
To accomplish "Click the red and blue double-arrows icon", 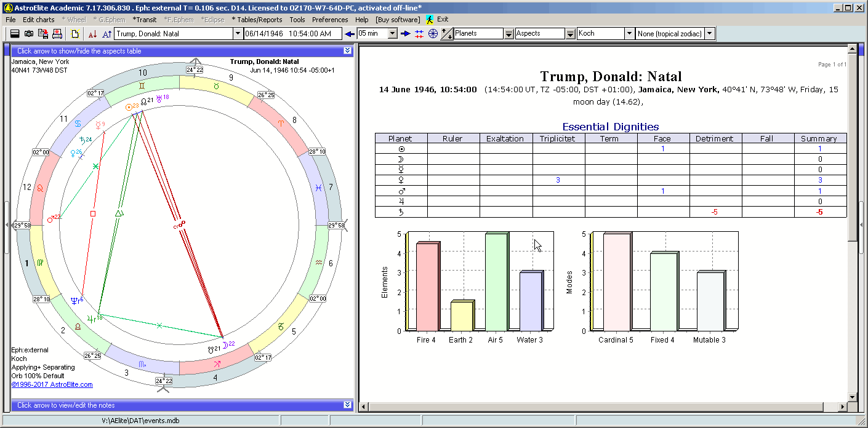I will click(419, 33).
